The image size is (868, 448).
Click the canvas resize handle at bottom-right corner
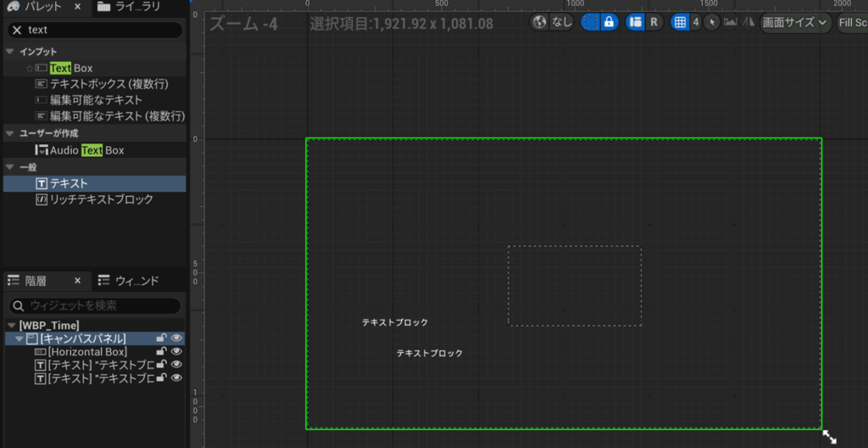tap(829, 436)
